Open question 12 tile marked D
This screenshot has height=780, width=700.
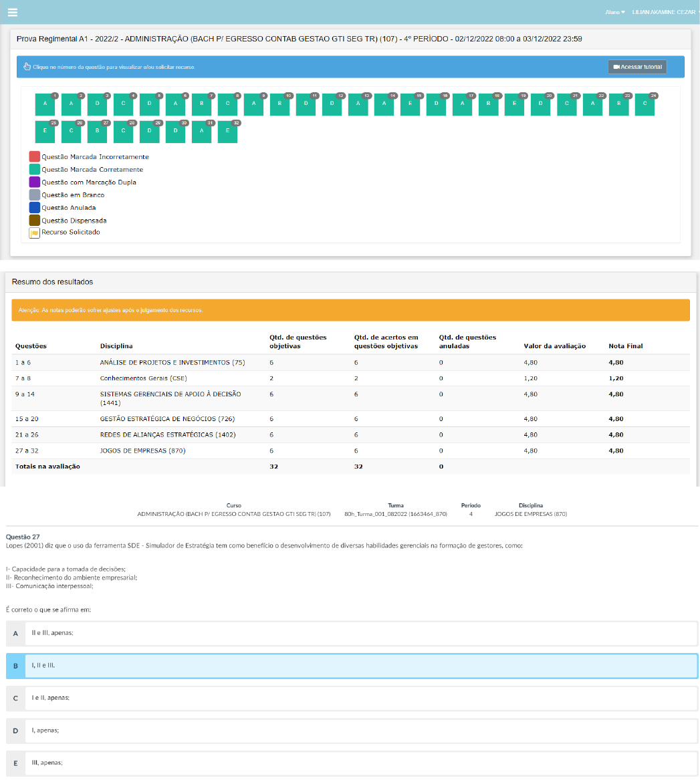click(332, 104)
